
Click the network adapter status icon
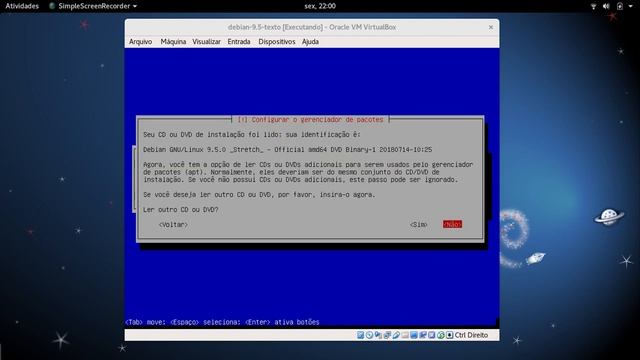pyautogui.click(x=387, y=335)
